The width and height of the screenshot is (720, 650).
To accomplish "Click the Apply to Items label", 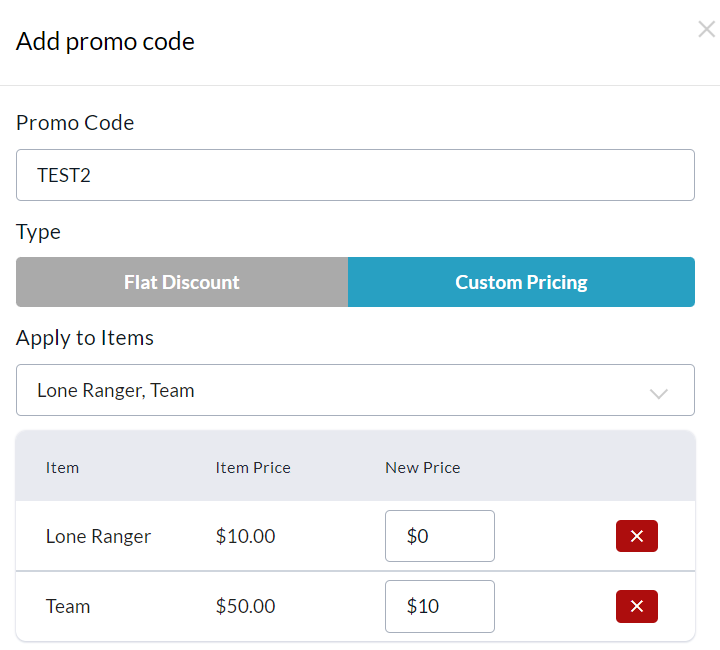I will coord(85,338).
